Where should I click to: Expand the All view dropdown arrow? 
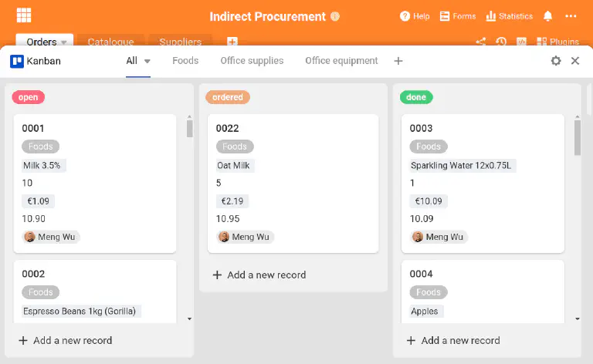pos(147,61)
